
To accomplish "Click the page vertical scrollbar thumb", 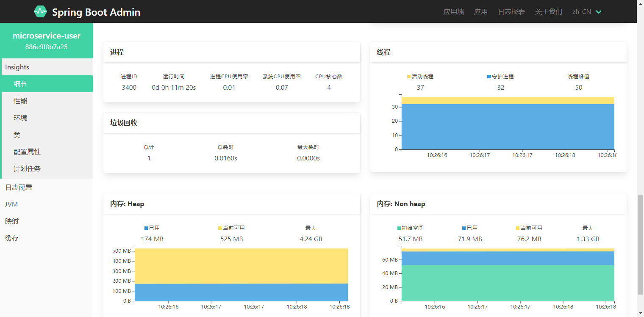I will (x=640, y=245).
